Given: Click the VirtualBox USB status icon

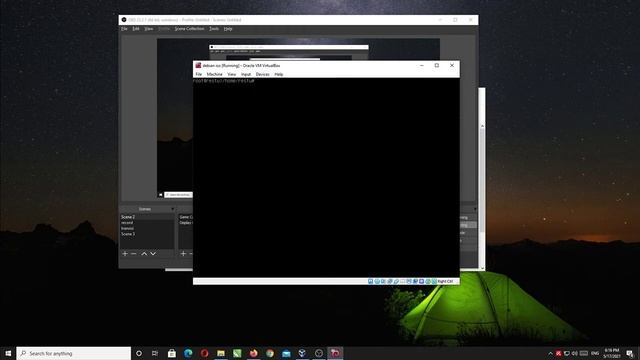Looking at the screenshot, I should tap(396, 281).
